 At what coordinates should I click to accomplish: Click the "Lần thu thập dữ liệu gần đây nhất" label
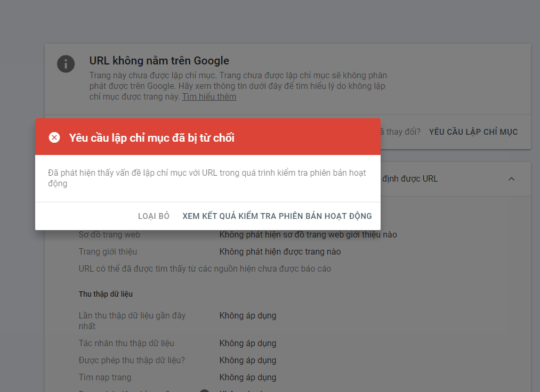point(132,321)
